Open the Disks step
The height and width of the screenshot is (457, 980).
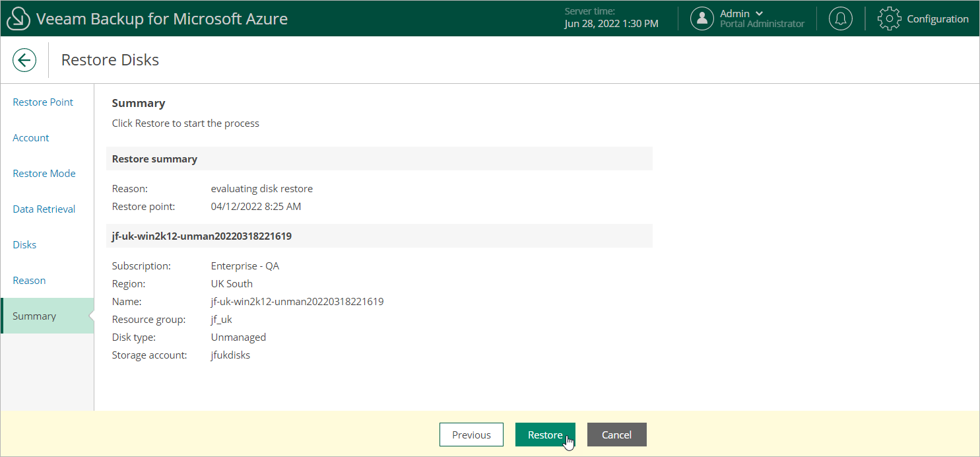pyautogui.click(x=24, y=245)
